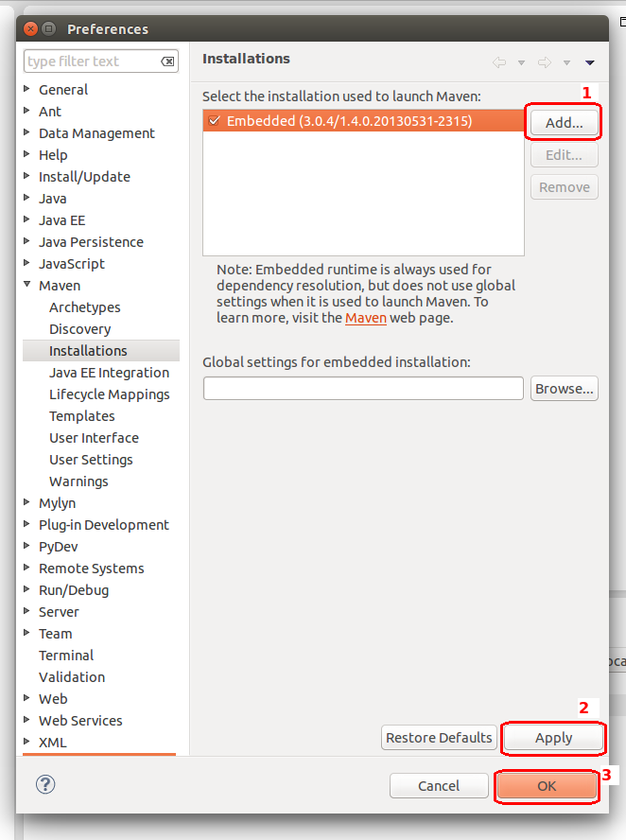This screenshot has width=626, height=840.
Task: Click Restore Defaults button
Action: [440, 738]
